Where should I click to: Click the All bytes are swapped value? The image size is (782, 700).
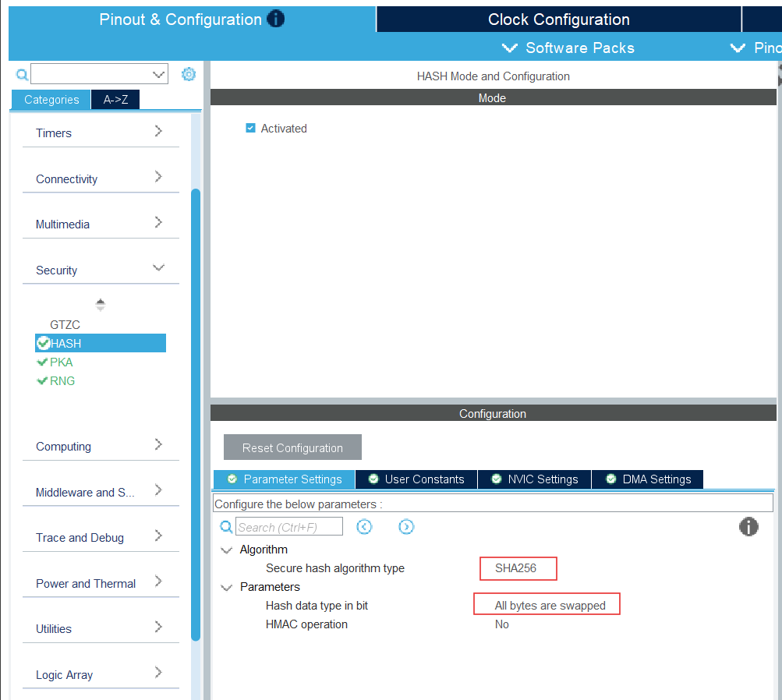[550, 605]
